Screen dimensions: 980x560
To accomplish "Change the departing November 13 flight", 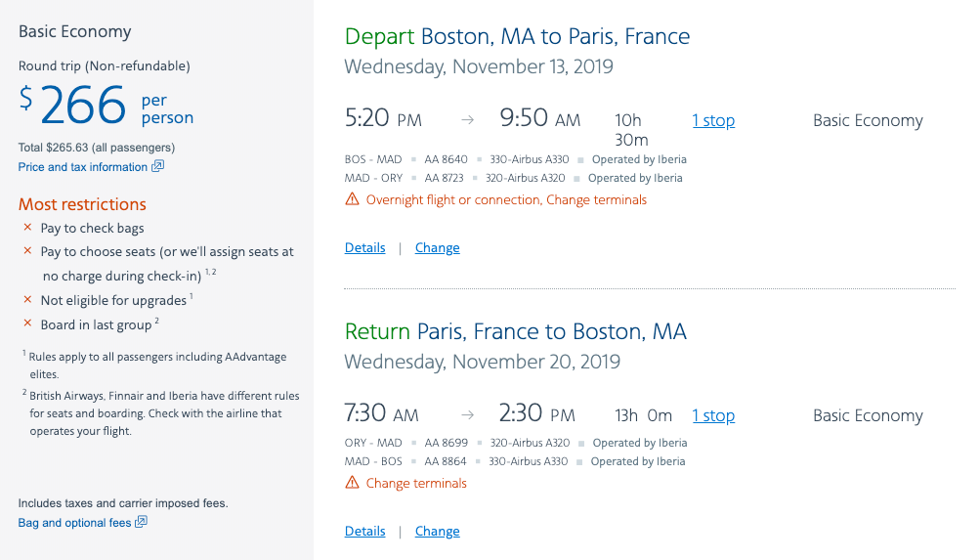I will [x=437, y=247].
